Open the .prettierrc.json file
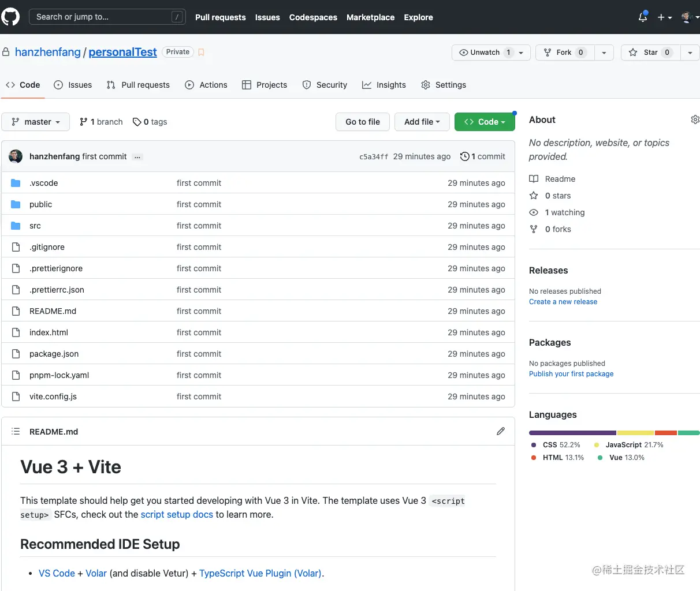700x591 pixels. point(57,290)
